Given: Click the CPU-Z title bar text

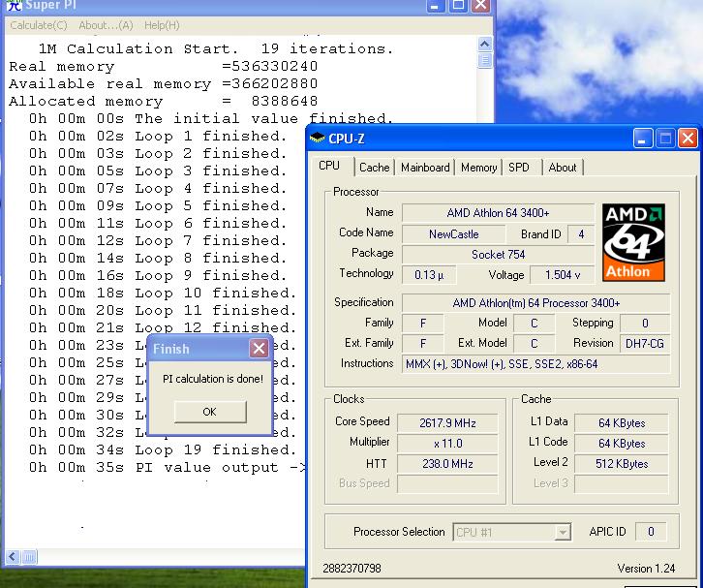Looking at the screenshot, I should click(x=346, y=139).
